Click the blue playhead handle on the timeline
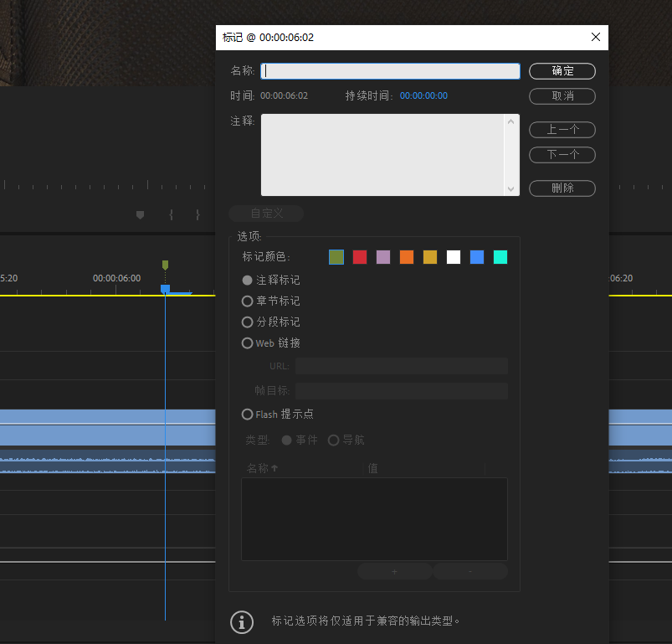 (x=165, y=289)
